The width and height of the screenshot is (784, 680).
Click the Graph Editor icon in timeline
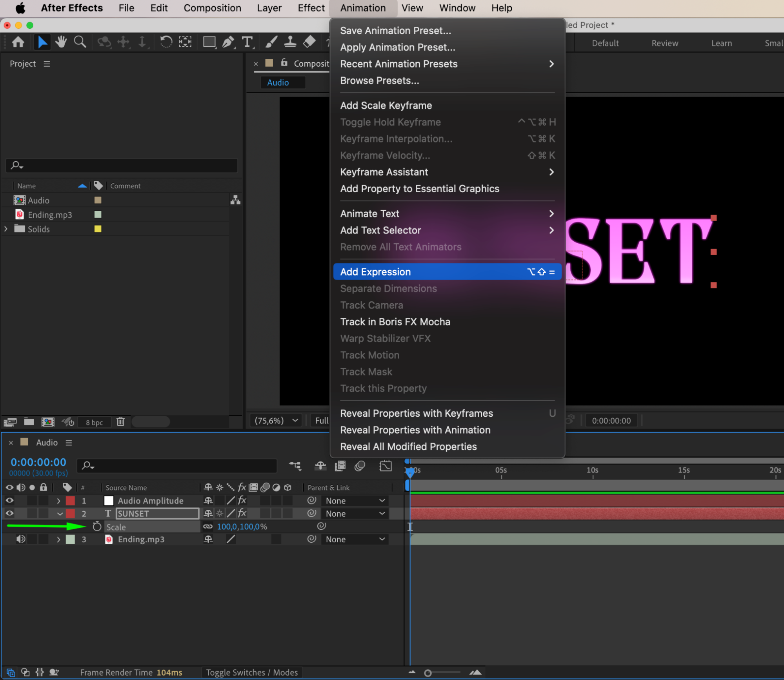(x=386, y=466)
